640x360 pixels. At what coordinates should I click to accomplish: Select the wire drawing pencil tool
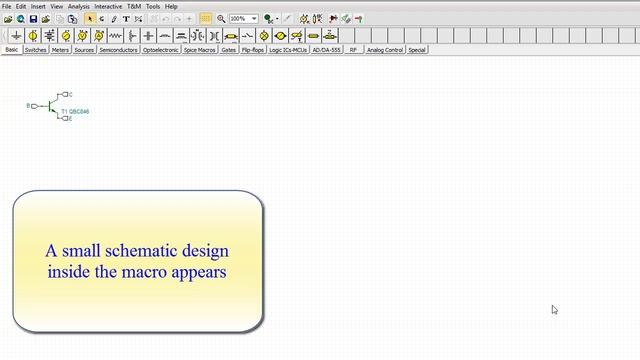[x=114, y=19]
